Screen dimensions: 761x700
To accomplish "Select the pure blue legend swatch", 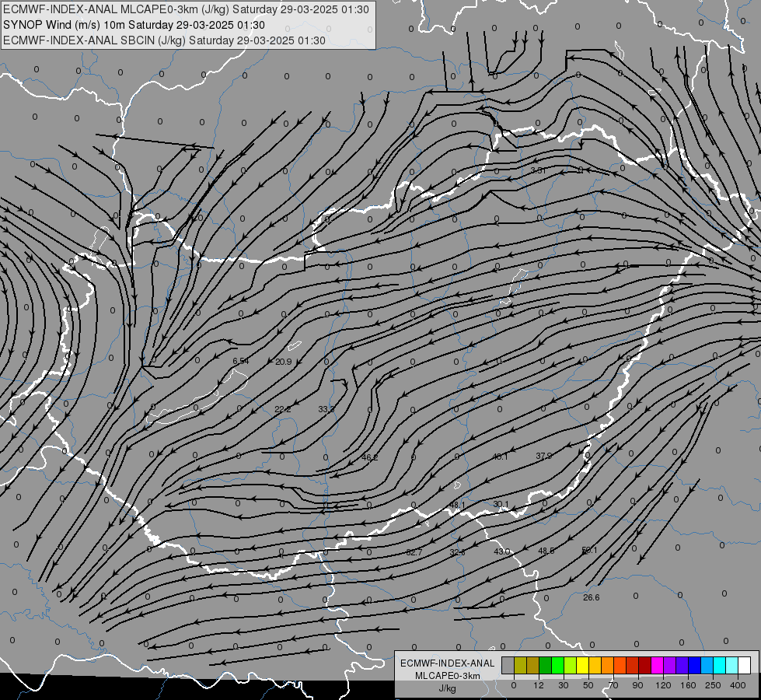I will (x=694, y=665).
